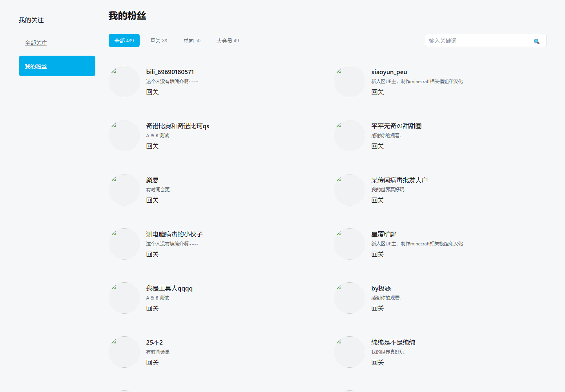Open username 绵绵是不是绵绵
This screenshot has height=392, width=565.
point(393,343)
